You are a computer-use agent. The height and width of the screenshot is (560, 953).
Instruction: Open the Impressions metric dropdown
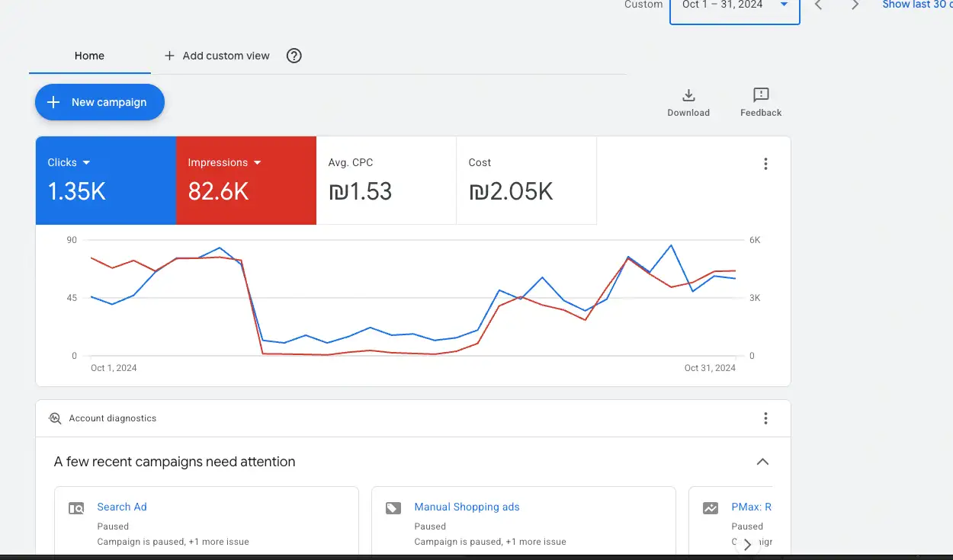(x=258, y=162)
